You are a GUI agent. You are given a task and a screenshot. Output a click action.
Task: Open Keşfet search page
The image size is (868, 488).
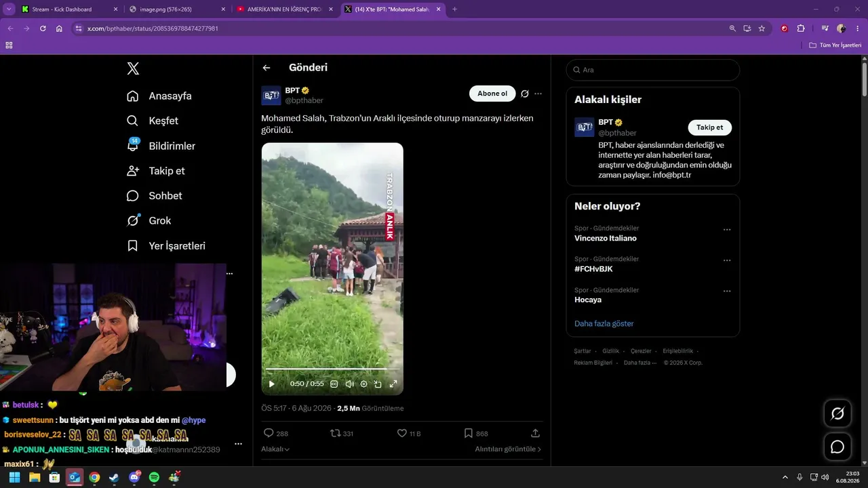coord(153,121)
